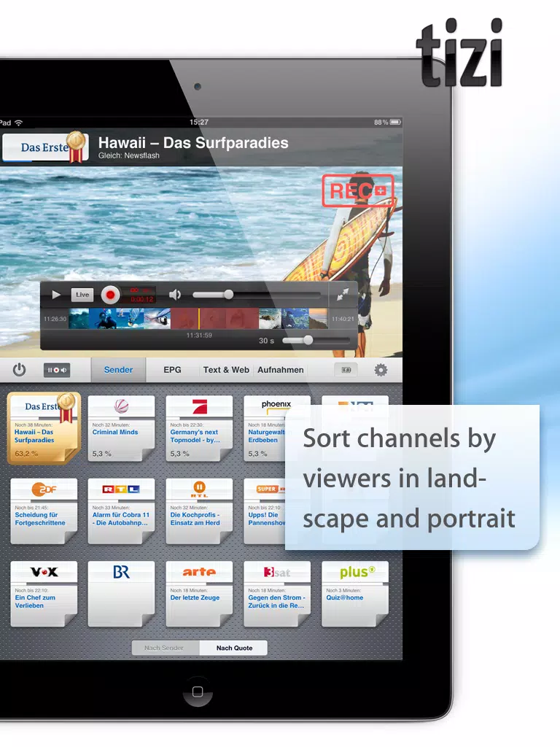The height and width of the screenshot is (747, 560).
Task: Select the arte card showing Der letzte Zeuge
Action: pos(199,594)
